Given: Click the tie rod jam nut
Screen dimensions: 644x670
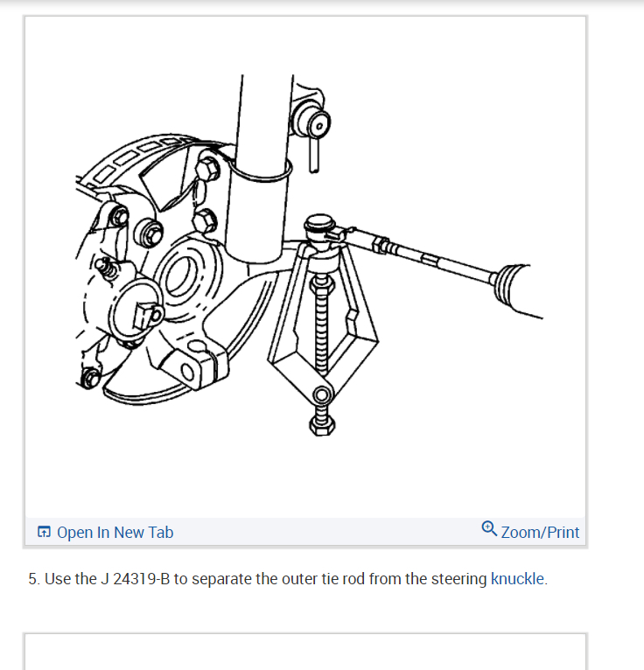Looking at the screenshot, I should click(381, 245).
